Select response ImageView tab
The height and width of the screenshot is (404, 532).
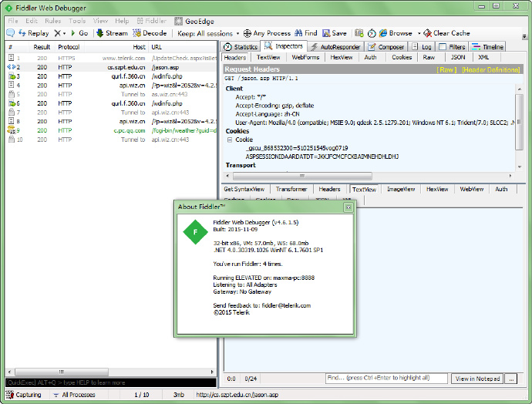(401, 189)
